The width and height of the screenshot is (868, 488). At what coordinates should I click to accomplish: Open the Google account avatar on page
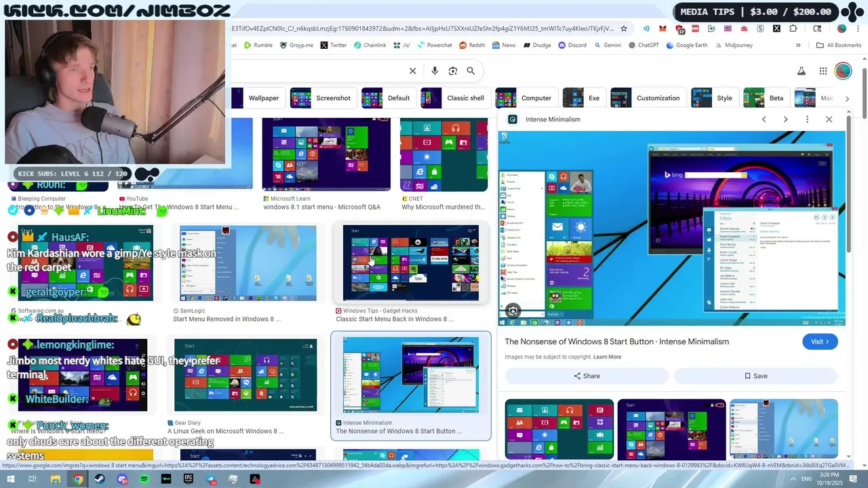[843, 70]
